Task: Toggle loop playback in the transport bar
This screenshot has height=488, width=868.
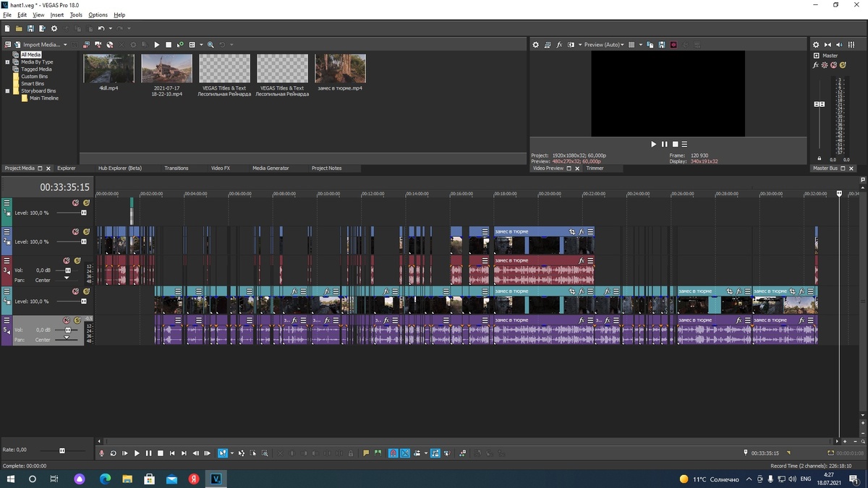Action: [114, 453]
